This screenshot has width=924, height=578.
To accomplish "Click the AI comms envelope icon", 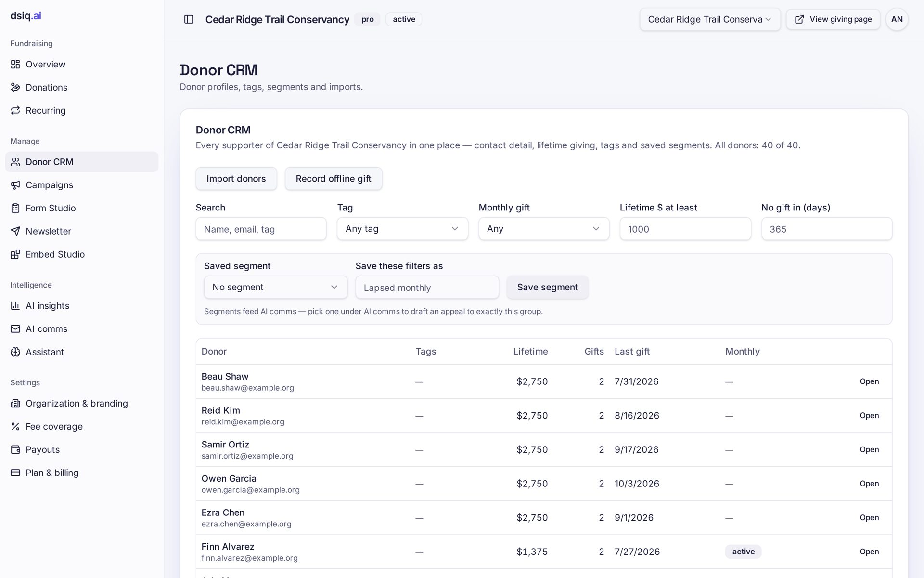I will (x=15, y=329).
